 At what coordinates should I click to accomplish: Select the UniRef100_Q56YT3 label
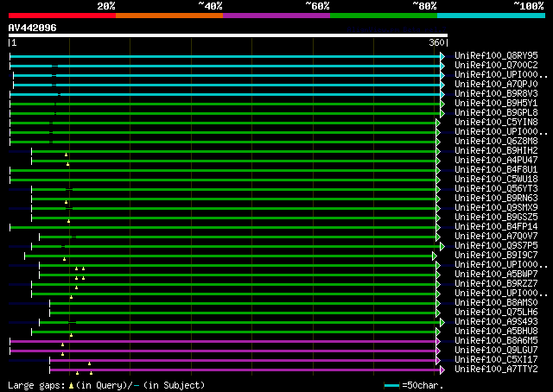tap(496, 189)
